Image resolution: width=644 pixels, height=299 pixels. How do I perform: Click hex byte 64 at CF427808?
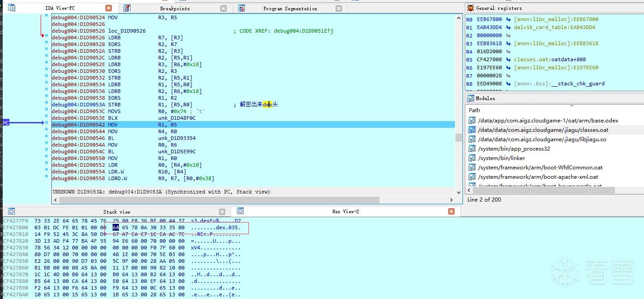click(116, 227)
